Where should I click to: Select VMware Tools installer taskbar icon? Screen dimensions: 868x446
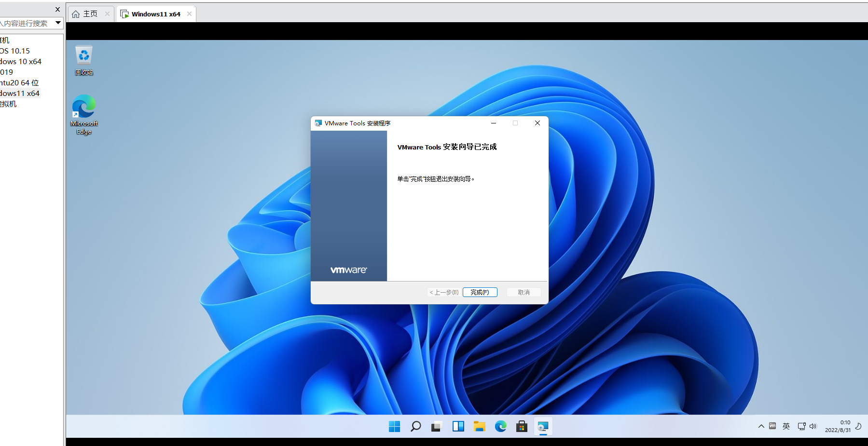coord(543,426)
